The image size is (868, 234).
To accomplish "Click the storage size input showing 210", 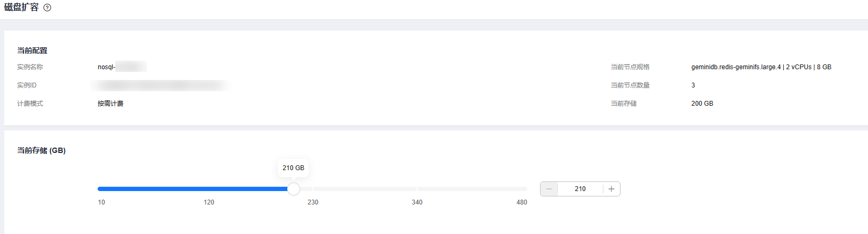I will tap(580, 189).
